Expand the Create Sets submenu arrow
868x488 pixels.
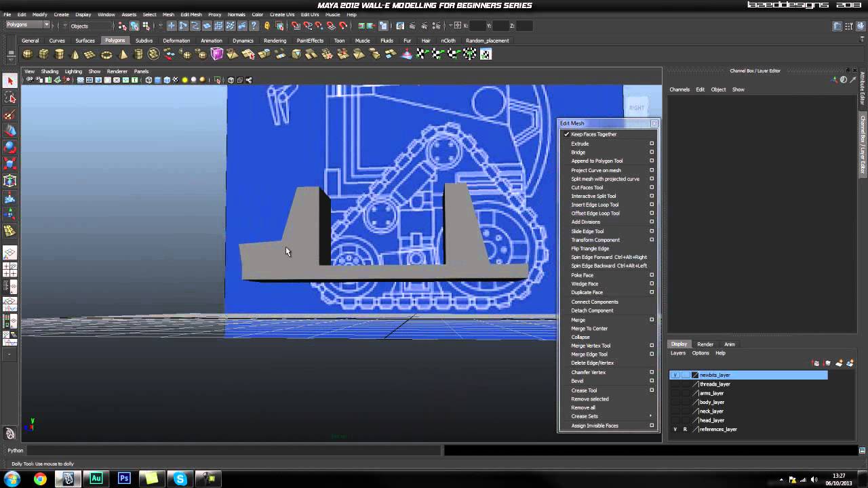(651, 416)
